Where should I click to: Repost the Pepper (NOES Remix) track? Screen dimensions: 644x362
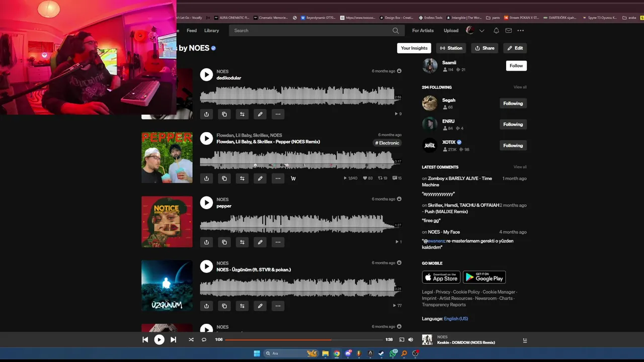(242, 178)
